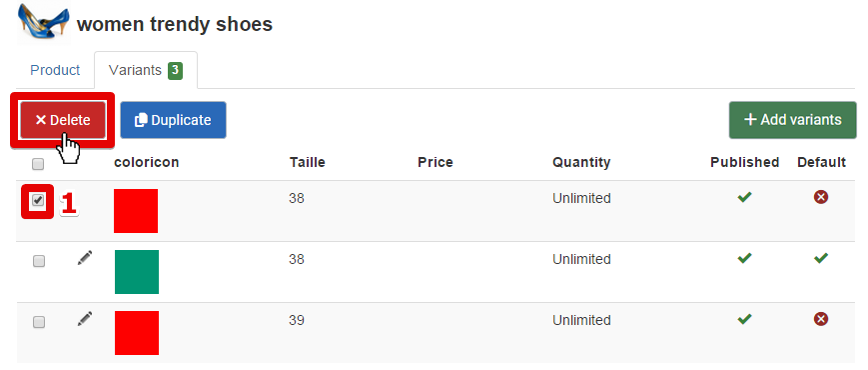Image resolution: width=868 pixels, height=370 pixels.
Task: Toggle published checkmark for size 39 variant
Action: (744, 318)
